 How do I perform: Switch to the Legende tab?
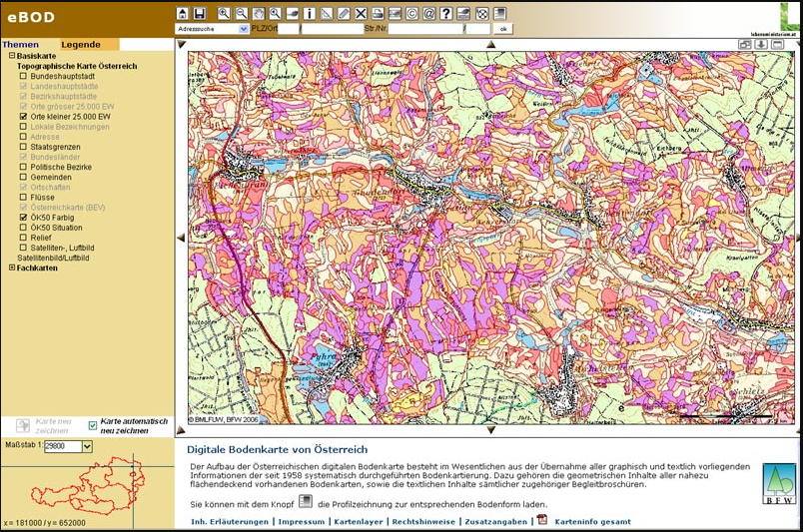[x=81, y=45]
